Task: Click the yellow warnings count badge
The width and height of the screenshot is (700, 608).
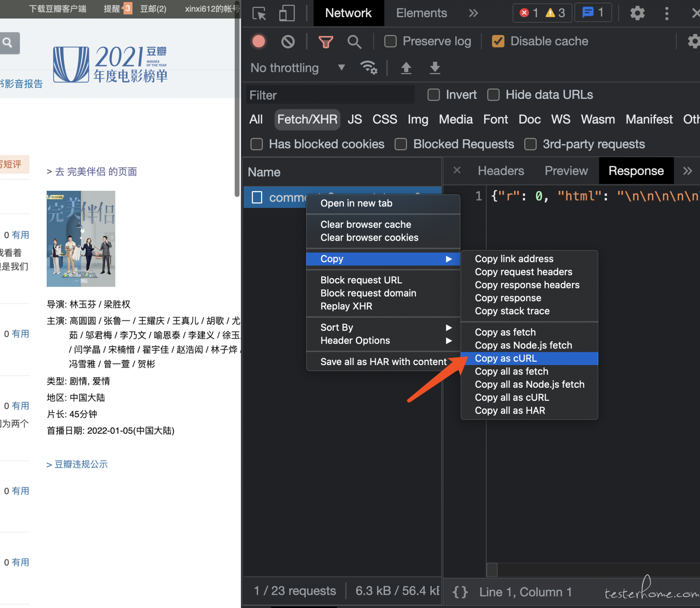Action: tap(555, 13)
